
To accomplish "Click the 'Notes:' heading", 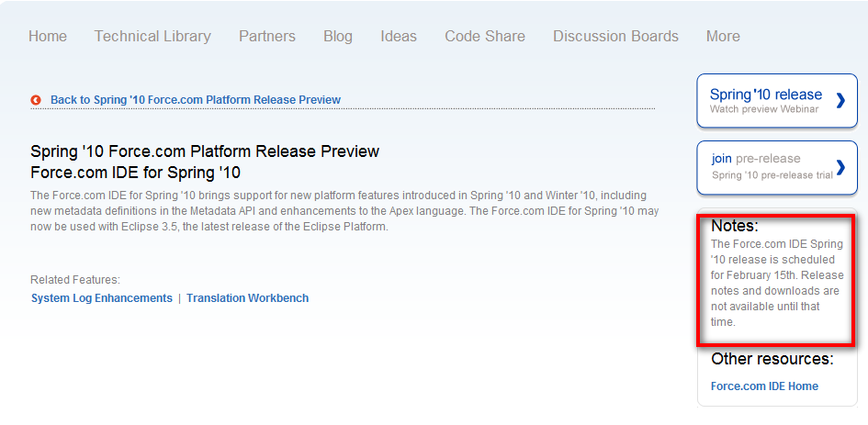I will [735, 226].
